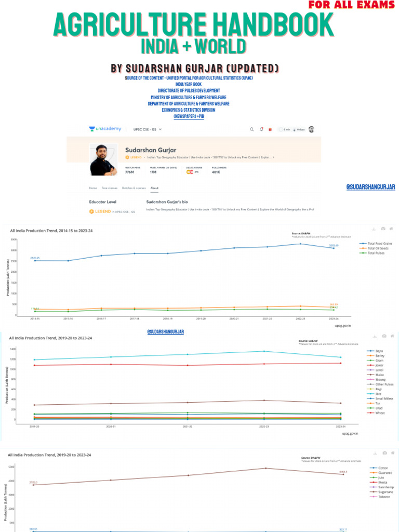
Task: Open the user avatar in Unacademy header
Action: [x=311, y=129]
